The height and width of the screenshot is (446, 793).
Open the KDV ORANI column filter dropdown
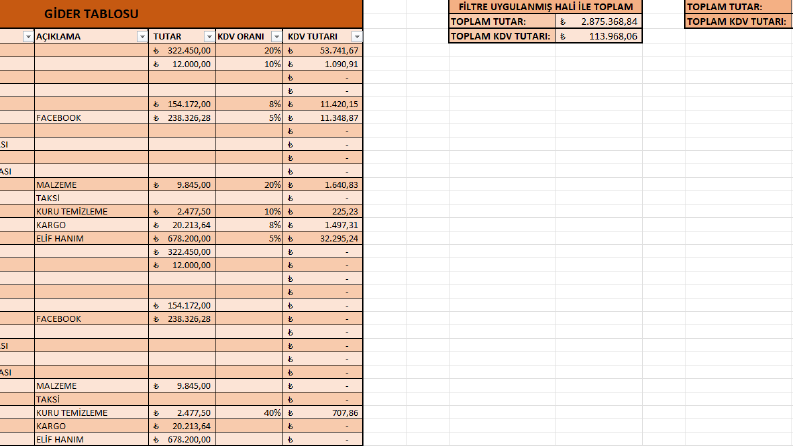tap(276, 36)
